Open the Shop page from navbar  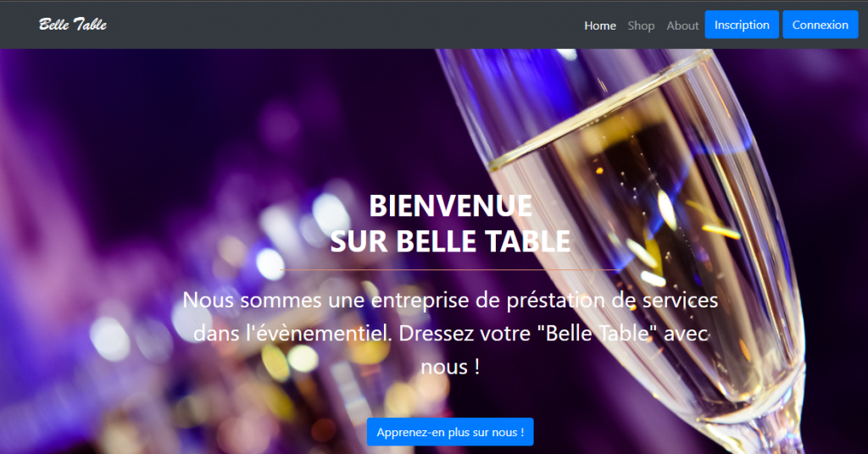coord(641,25)
